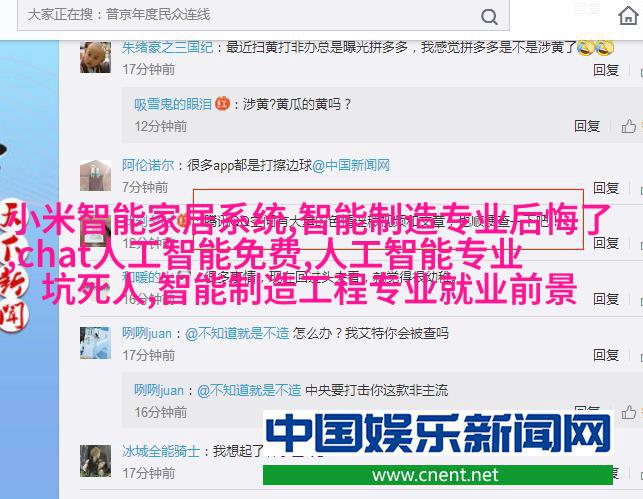Click 冰城全能骑士's avatar thumbnail
Screen dimensions: 643x499
[x=95, y=461]
